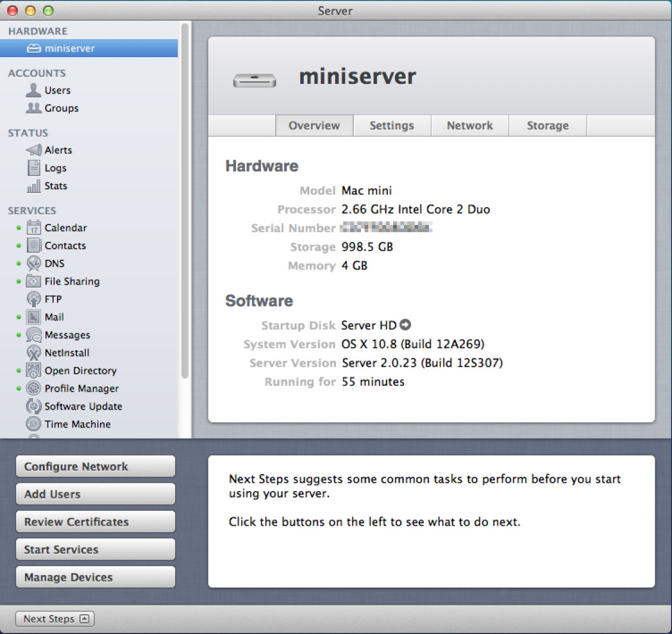Open the Calendar service icon
The width and height of the screenshot is (672, 634).
click(33, 227)
